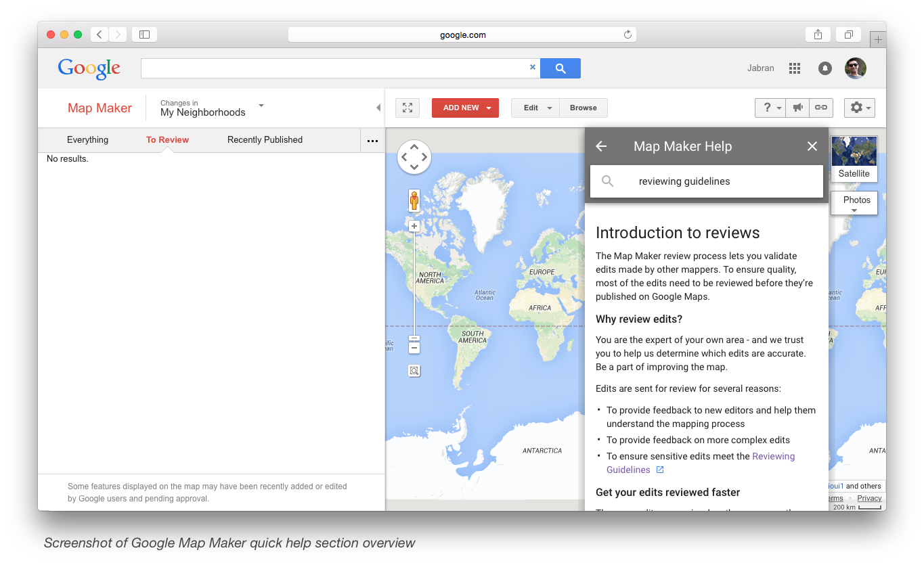Open the ADD NEW dropdown
The height and width of the screenshot is (565, 924).
(465, 108)
